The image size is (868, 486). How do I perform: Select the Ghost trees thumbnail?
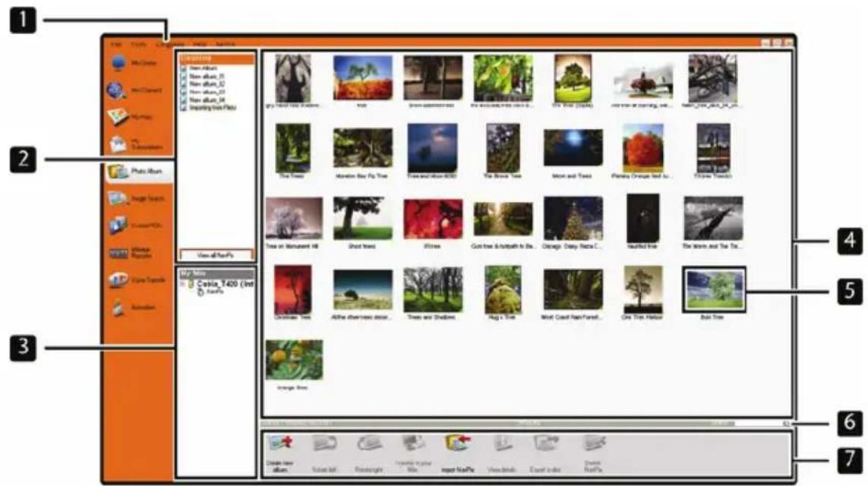(x=362, y=218)
